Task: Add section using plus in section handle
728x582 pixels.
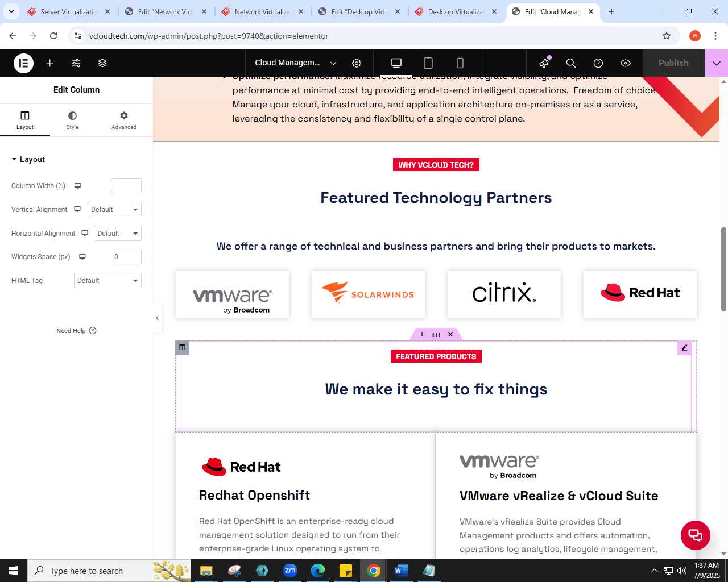Action: pos(422,335)
